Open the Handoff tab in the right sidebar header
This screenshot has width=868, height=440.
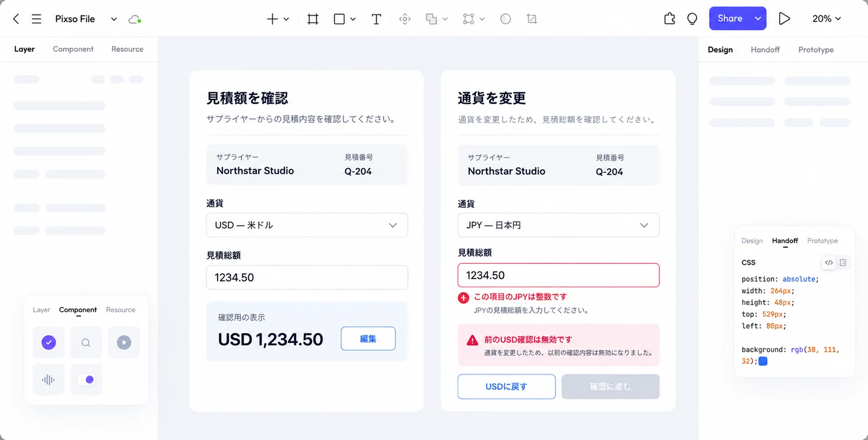click(765, 49)
